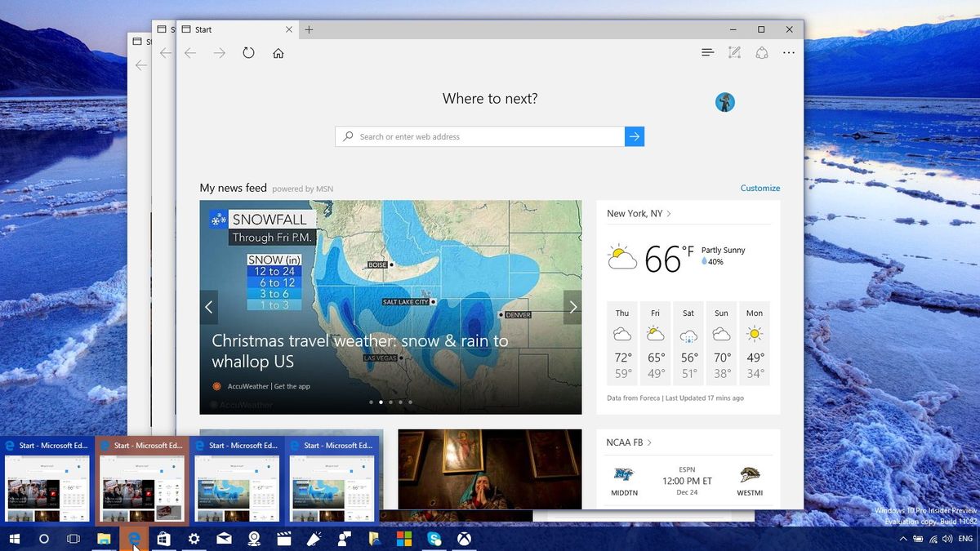Open the More actions menu in Edge
The image size is (980, 551).
(x=789, y=52)
